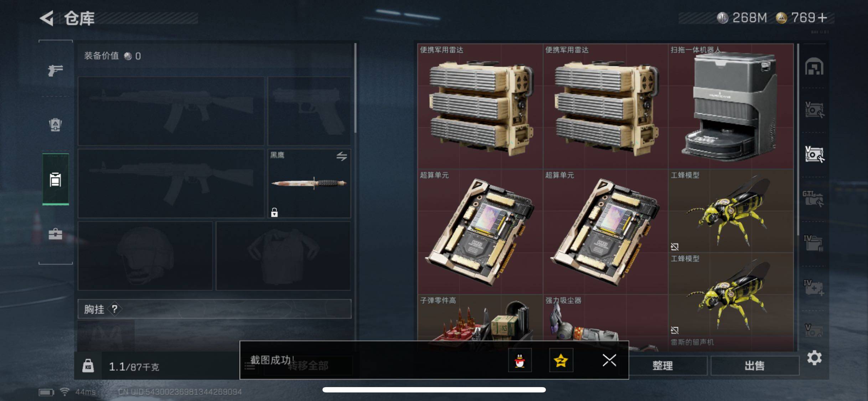Select the highlighted level V safe box tab
This screenshot has height=401, width=868.
tap(814, 154)
